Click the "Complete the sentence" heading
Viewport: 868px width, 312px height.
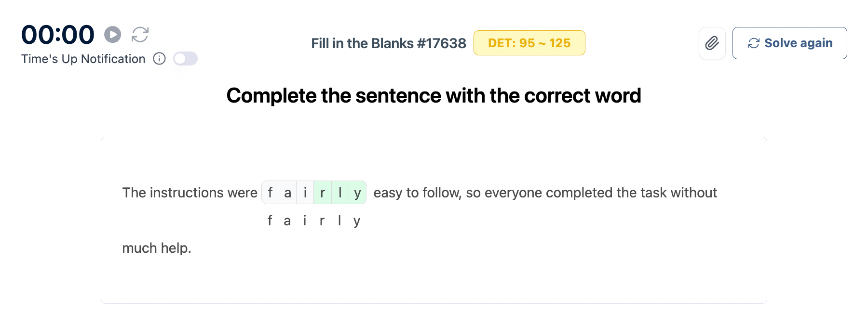[x=434, y=95]
